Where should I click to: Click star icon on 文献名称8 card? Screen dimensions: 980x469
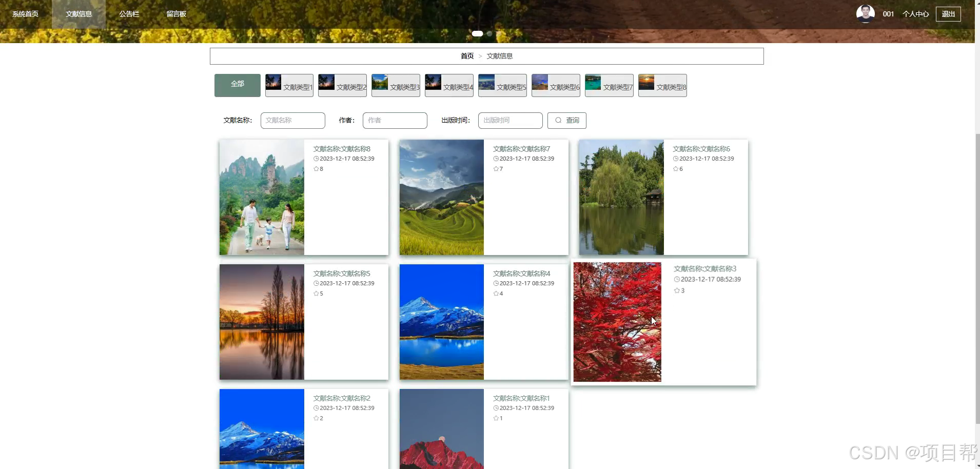click(316, 169)
